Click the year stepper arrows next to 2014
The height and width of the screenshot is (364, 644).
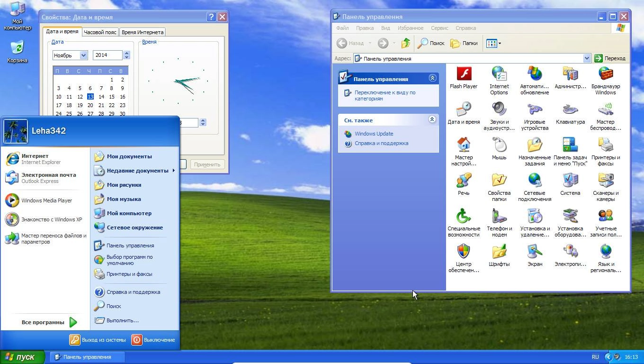point(126,55)
